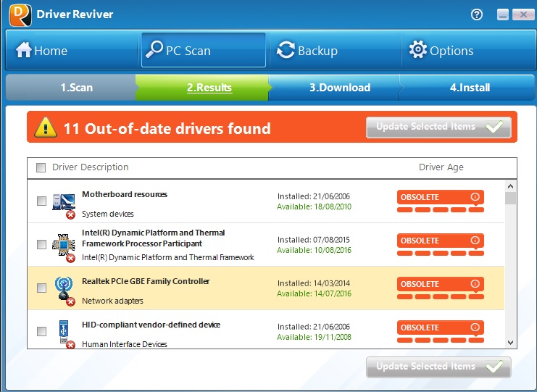Image resolution: width=537 pixels, height=392 pixels.
Task: Click bottom Update Selected Items button
Action: pos(438,367)
